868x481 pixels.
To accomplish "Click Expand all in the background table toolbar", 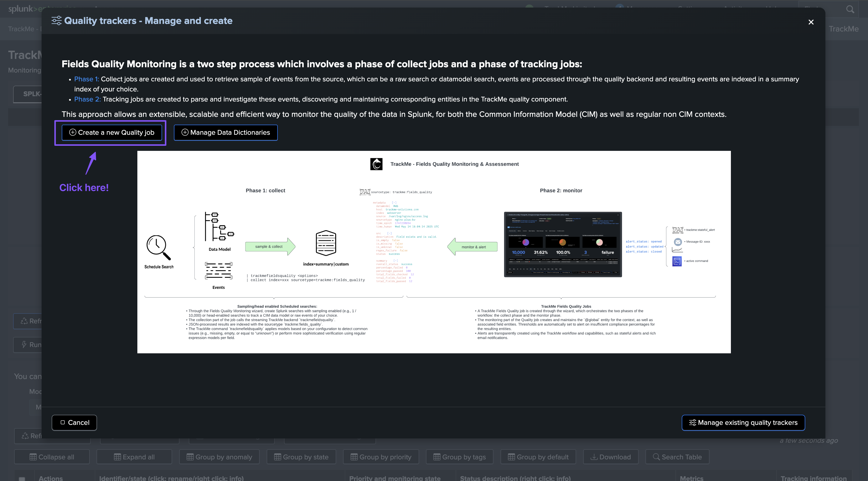I will pyautogui.click(x=134, y=457).
